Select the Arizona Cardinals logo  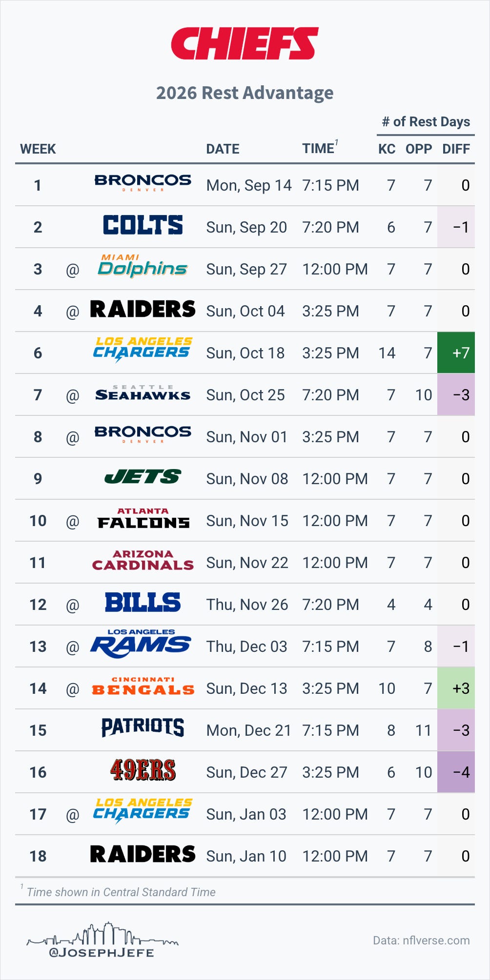(x=143, y=560)
